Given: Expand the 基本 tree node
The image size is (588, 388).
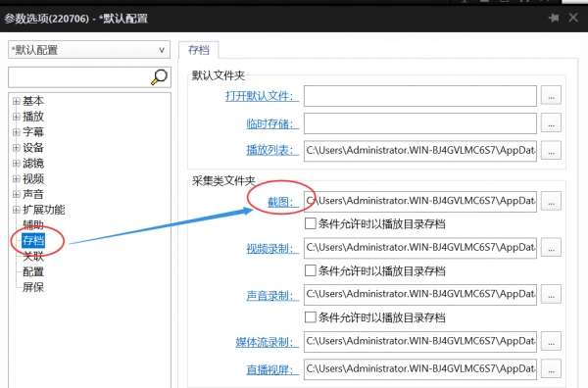Looking at the screenshot, I should click(16, 101).
